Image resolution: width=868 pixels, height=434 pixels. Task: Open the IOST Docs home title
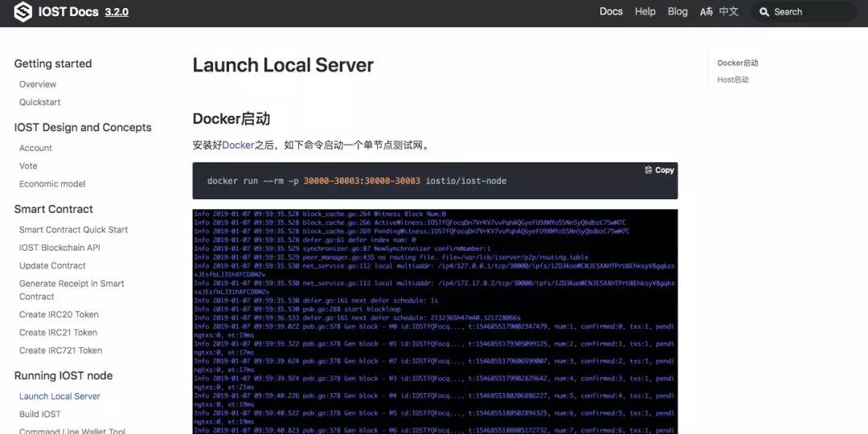click(x=68, y=11)
